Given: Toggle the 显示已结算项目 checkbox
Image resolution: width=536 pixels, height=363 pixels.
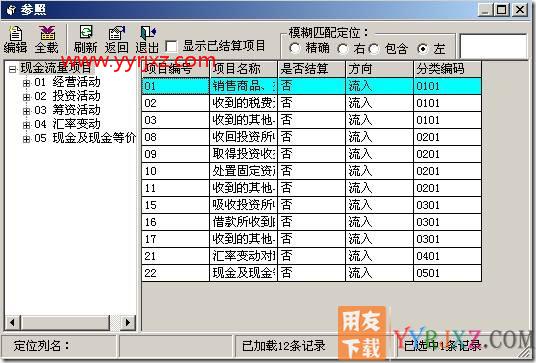Looking at the screenshot, I should (171, 46).
